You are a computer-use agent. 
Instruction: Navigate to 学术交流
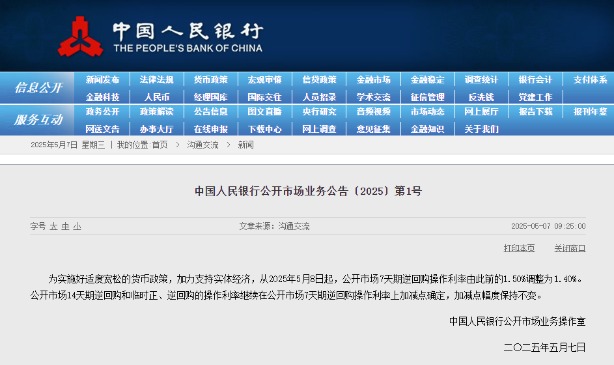click(x=373, y=97)
